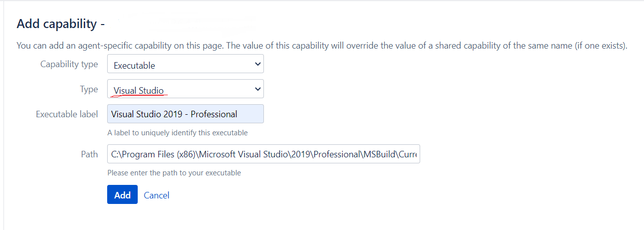Click hint 'Please enter the path to your executable'
Image resolution: width=644 pixels, height=230 pixels.
coord(174,173)
